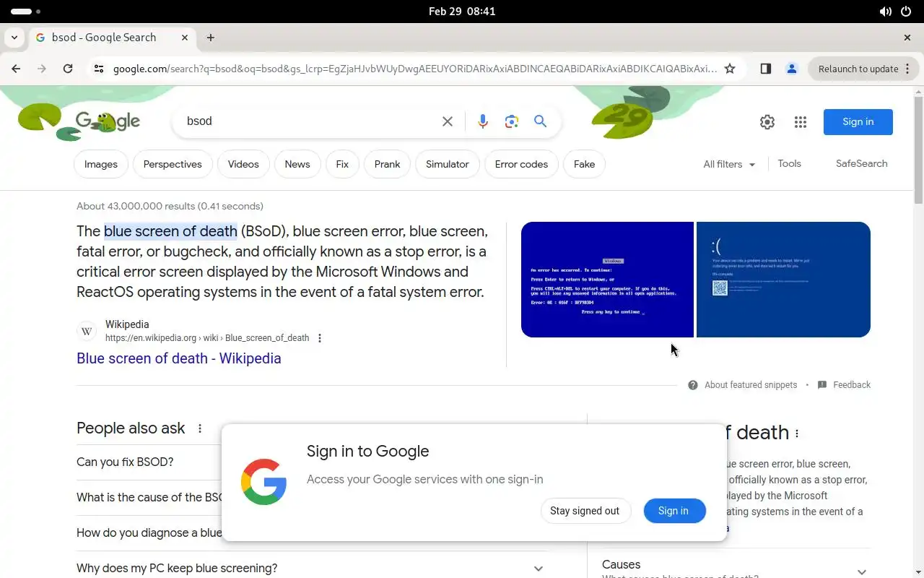Screen dimensions: 924x578
Task: Close the browser window with X
Action: (907, 38)
